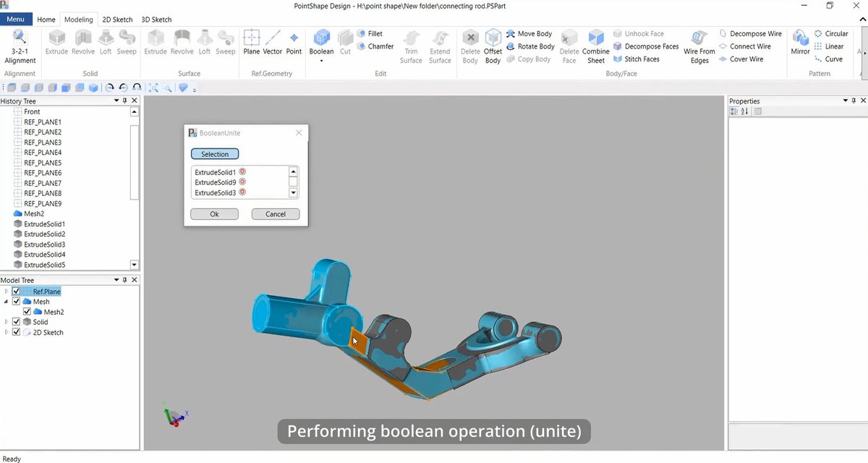Launch the 3-2-1 Alignment tool
The width and height of the screenshot is (868, 463).
tap(20, 47)
